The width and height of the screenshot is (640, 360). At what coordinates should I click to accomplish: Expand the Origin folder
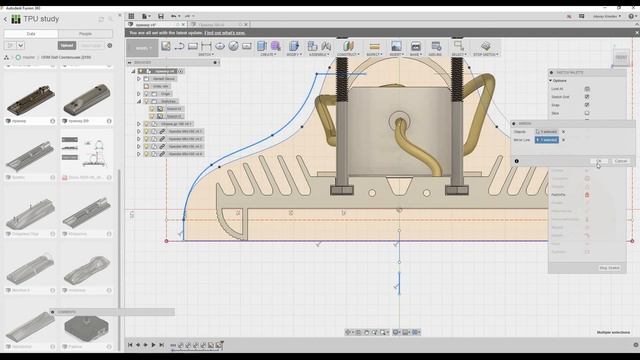pyautogui.click(x=139, y=94)
